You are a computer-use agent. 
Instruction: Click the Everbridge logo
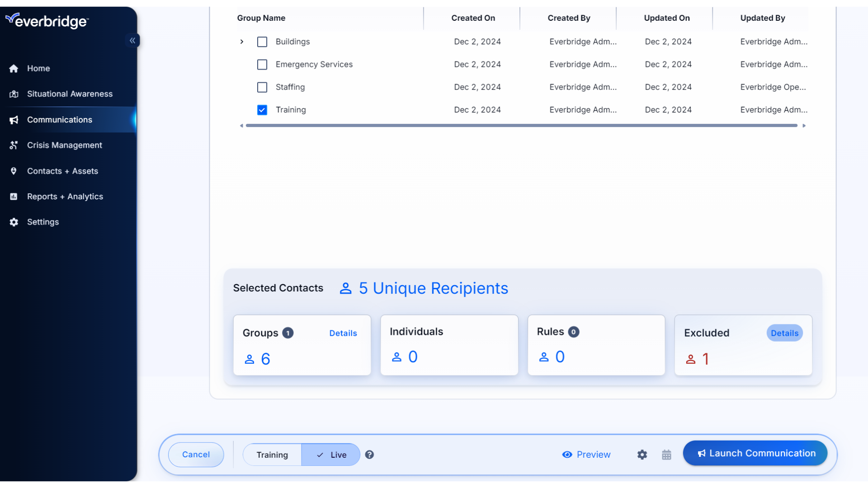[x=47, y=21]
